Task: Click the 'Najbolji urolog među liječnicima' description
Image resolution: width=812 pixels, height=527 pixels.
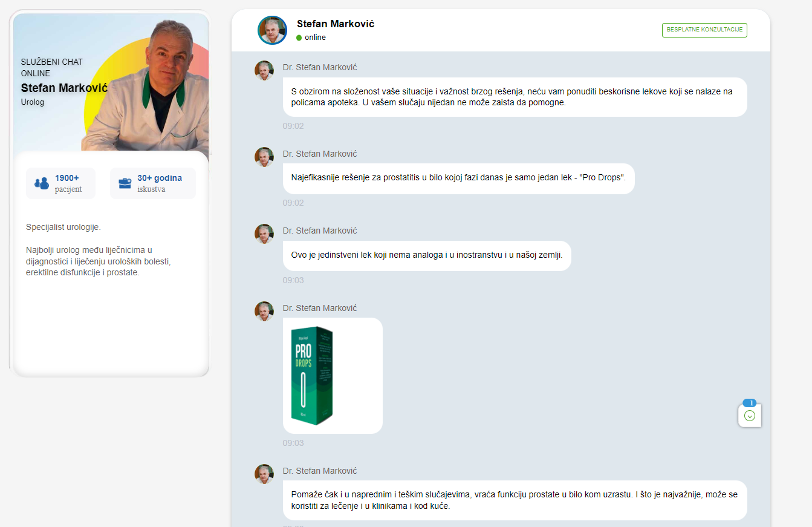Action: pos(99,261)
